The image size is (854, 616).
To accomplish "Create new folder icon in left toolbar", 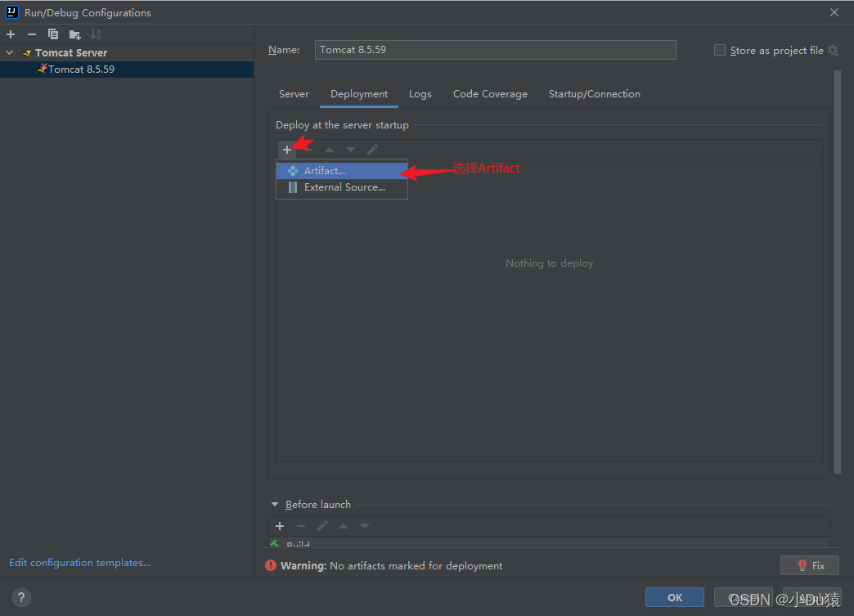I will click(75, 35).
